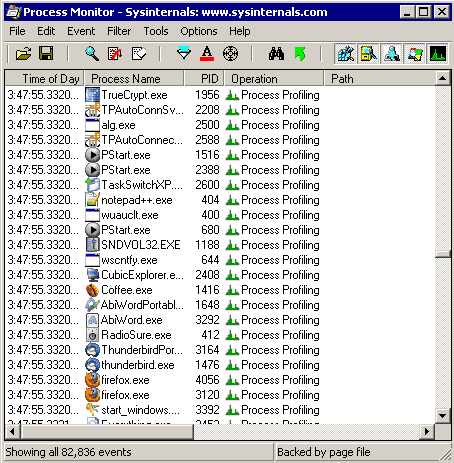Click the Path column header
This screenshot has height=463, width=454.
(380, 79)
